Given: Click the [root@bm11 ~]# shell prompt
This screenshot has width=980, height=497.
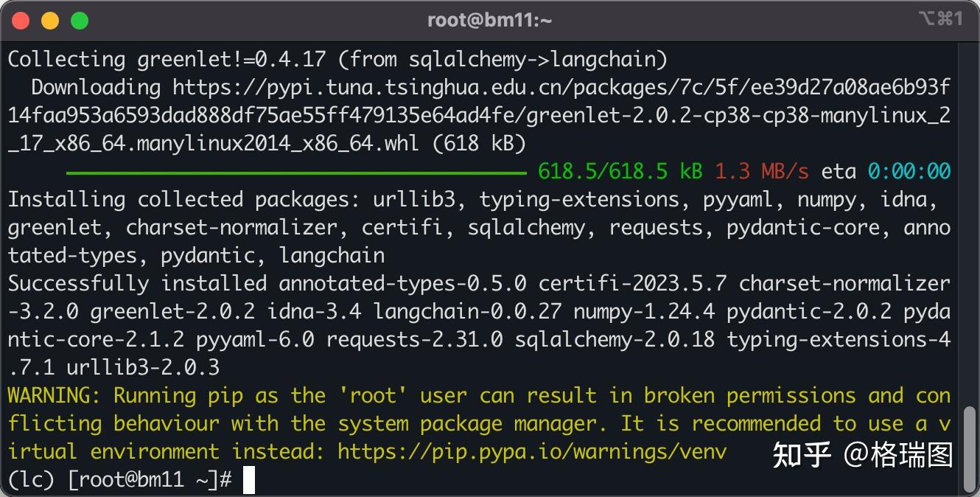Looking at the screenshot, I should pos(150,480).
